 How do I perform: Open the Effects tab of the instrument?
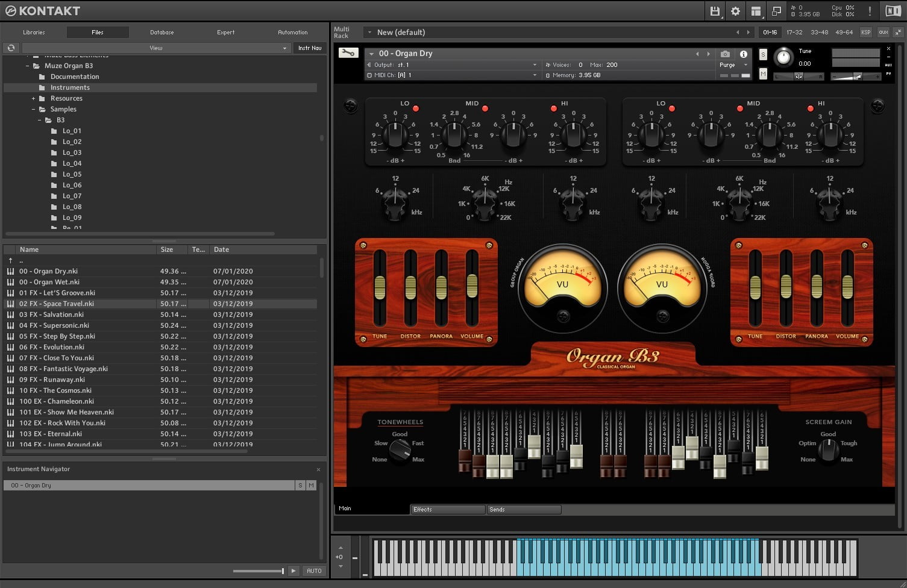click(448, 510)
